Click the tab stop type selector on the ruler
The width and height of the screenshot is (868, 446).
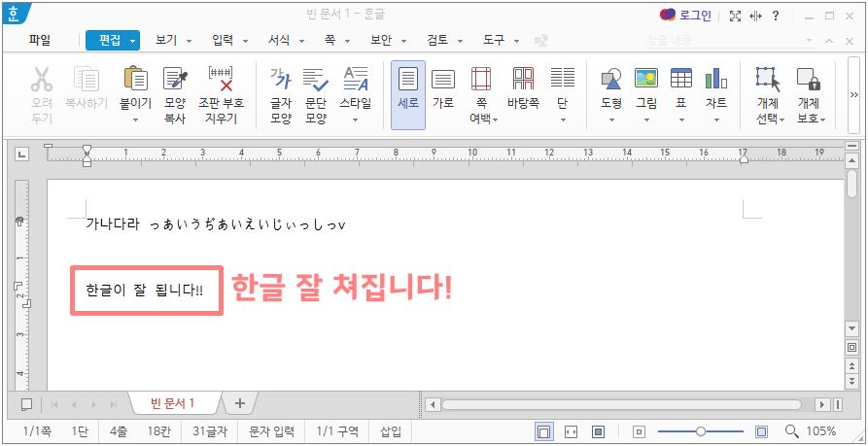pos(21,154)
